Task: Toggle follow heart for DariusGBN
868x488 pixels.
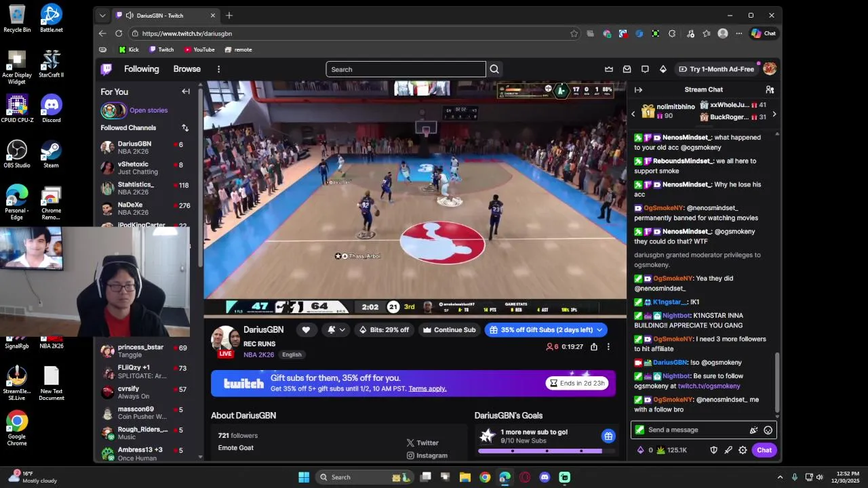Action: click(x=306, y=330)
